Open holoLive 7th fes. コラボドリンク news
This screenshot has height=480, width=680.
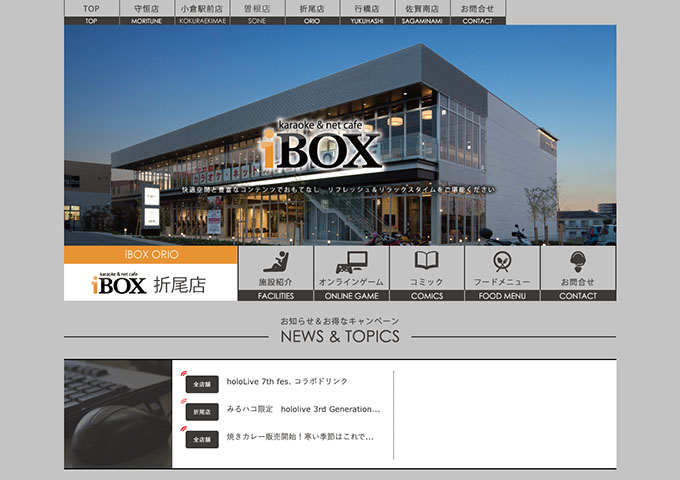[x=287, y=382]
